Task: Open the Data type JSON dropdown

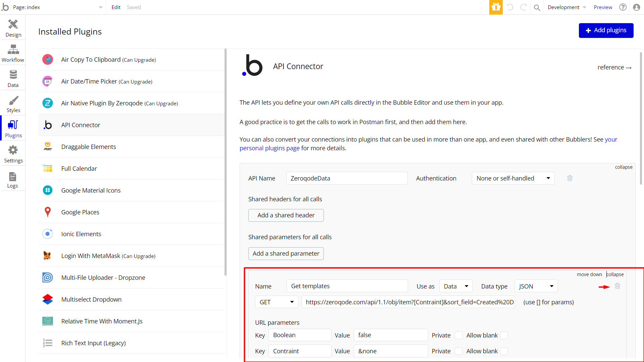Action: 536,286
